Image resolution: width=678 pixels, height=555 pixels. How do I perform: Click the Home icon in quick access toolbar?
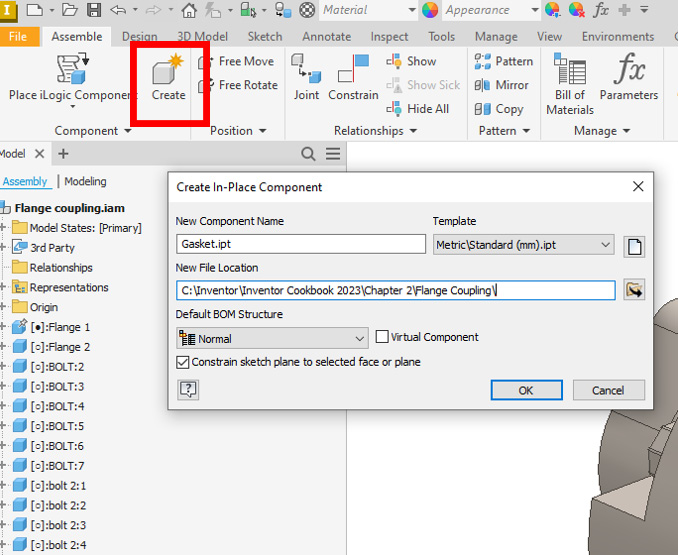point(189,10)
